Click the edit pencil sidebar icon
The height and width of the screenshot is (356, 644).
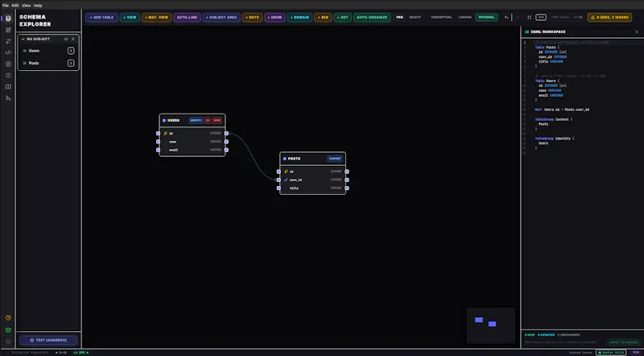[x=8, y=30]
